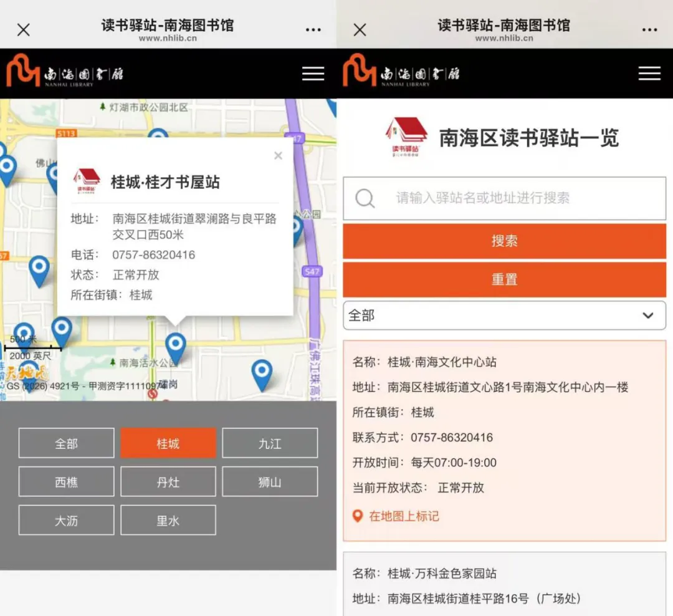Tap the popup address 南海区桂城街道翠澜路与良平路交叉口西50米
Screen dimensions: 673x616
(194, 226)
